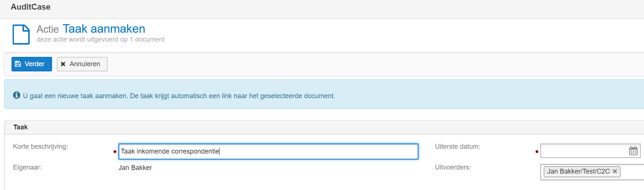The image size is (644, 190).
Task: Click the Korte beschrijving label
Action: tap(41, 146)
